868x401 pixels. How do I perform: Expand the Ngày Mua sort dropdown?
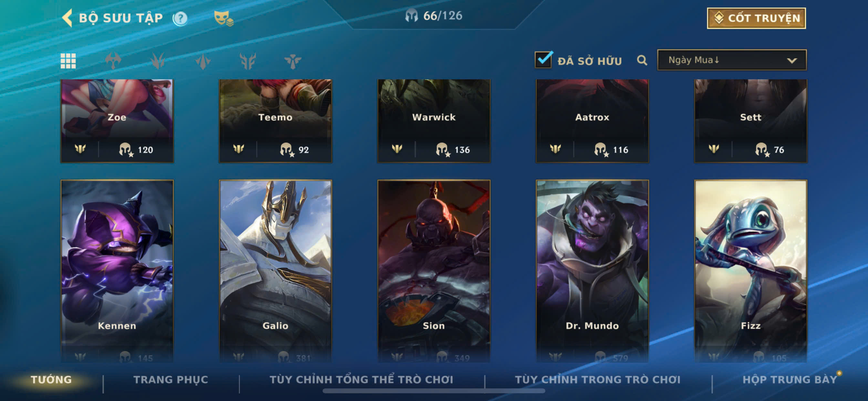[x=731, y=60]
